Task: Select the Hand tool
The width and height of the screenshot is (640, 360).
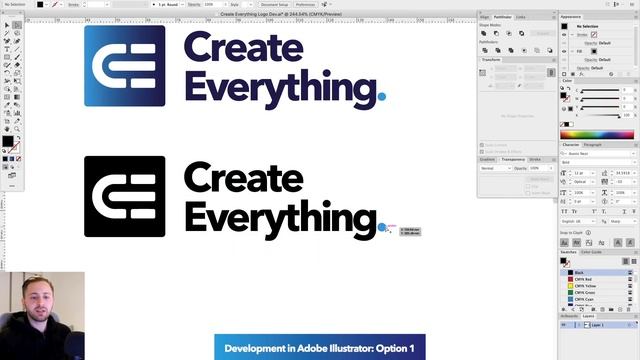Action: tap(7, 129)
